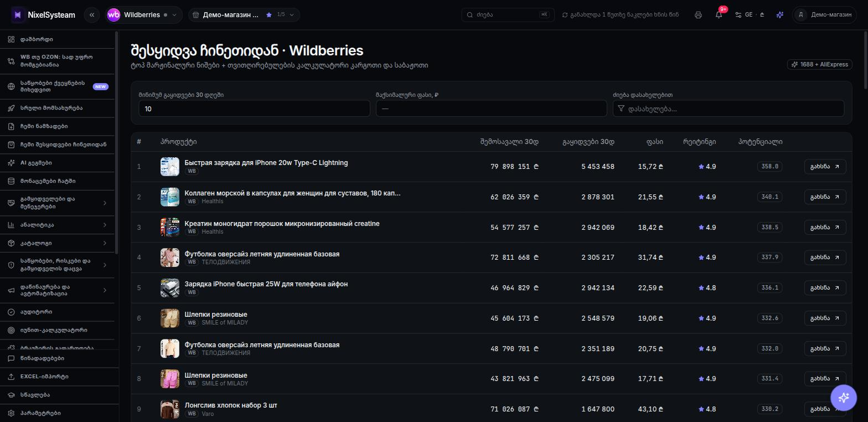
Task: Click the dashboard grid icon in sidebar
Action: 12,39
